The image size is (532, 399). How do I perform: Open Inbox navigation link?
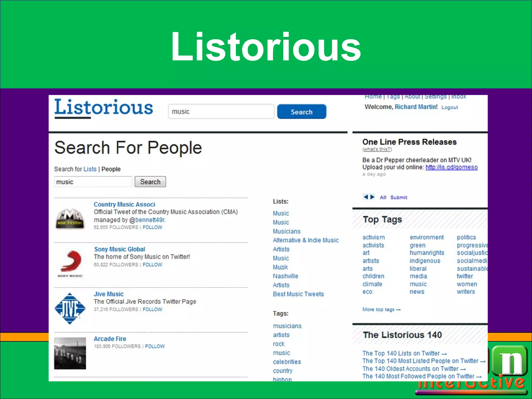coord(458,97)
